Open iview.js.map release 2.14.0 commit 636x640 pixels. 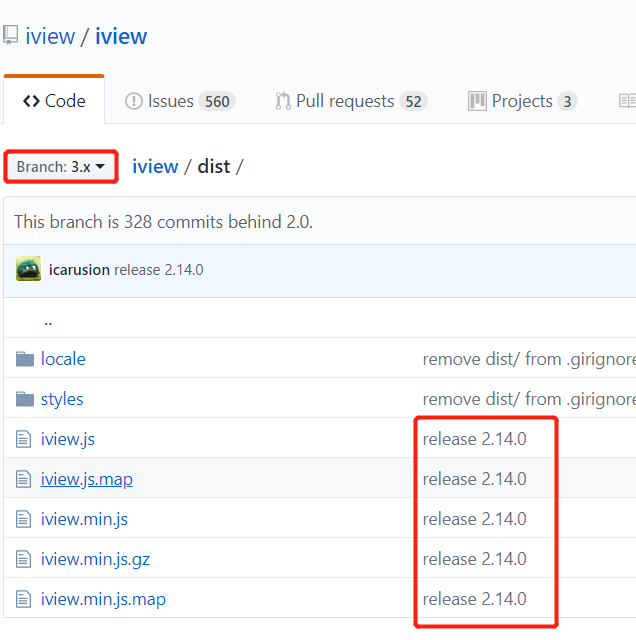coord(474,479)
